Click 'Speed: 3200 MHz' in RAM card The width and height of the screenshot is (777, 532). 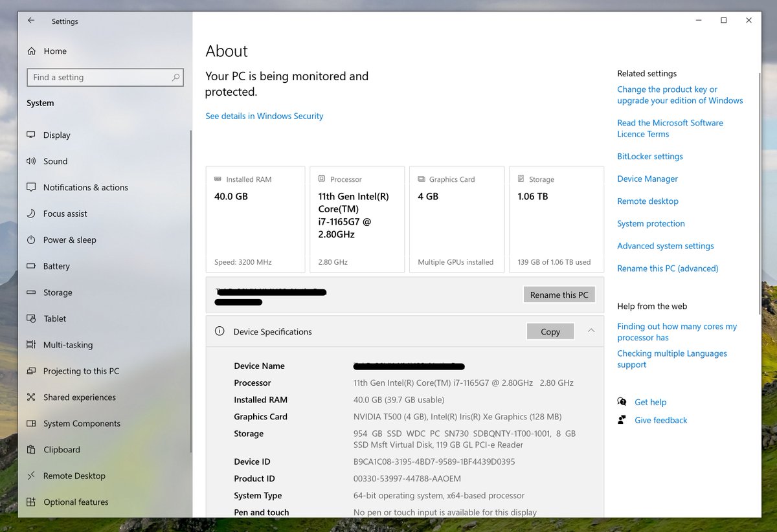243,262
